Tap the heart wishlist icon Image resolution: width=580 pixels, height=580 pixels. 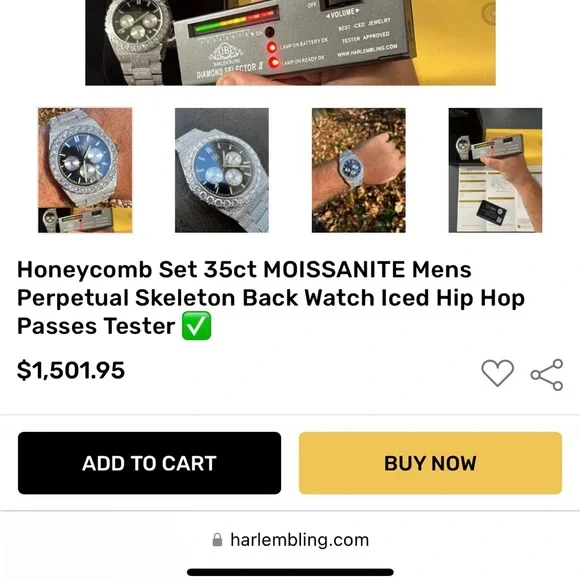(x=497, y=373)
